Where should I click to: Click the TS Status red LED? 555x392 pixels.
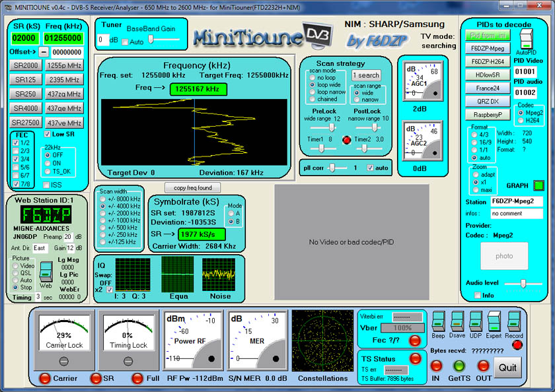tap(417, 357)
